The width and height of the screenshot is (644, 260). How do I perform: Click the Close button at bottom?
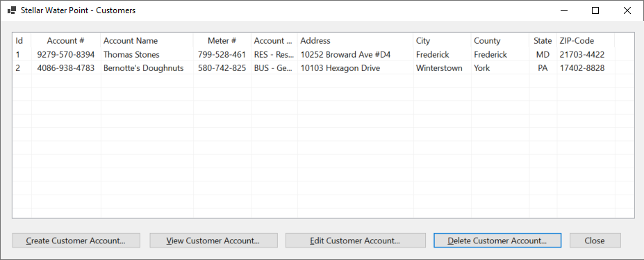pos(595,241)
